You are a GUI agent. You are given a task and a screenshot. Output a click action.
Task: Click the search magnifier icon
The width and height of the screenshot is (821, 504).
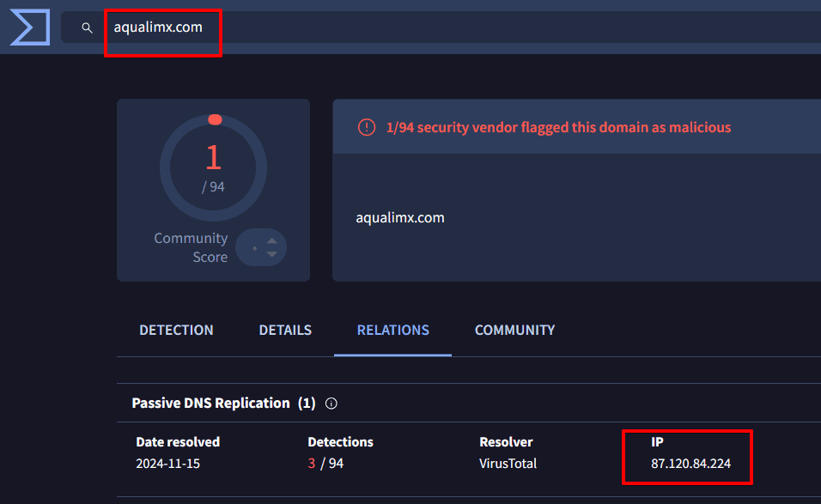click(x=87, y=27)
